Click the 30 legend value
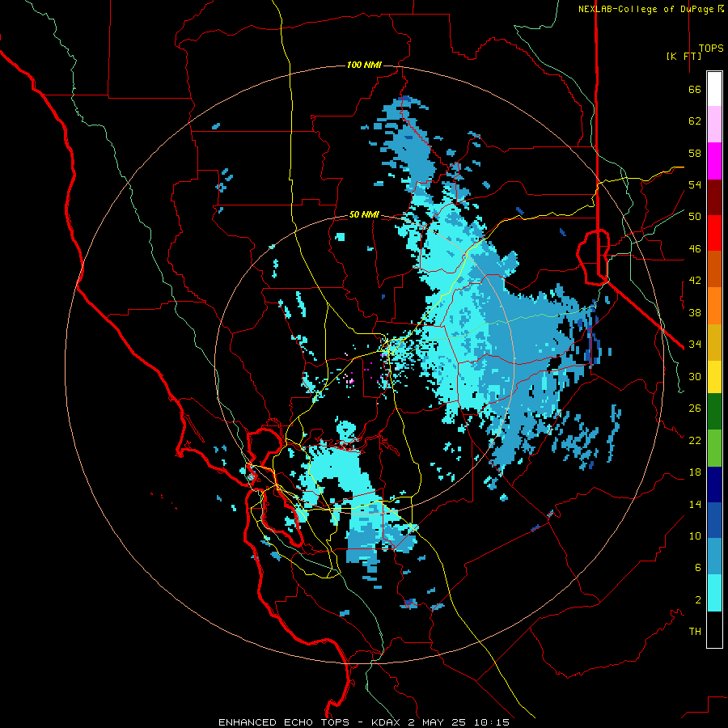728x728 pixels. pos(695,376)
